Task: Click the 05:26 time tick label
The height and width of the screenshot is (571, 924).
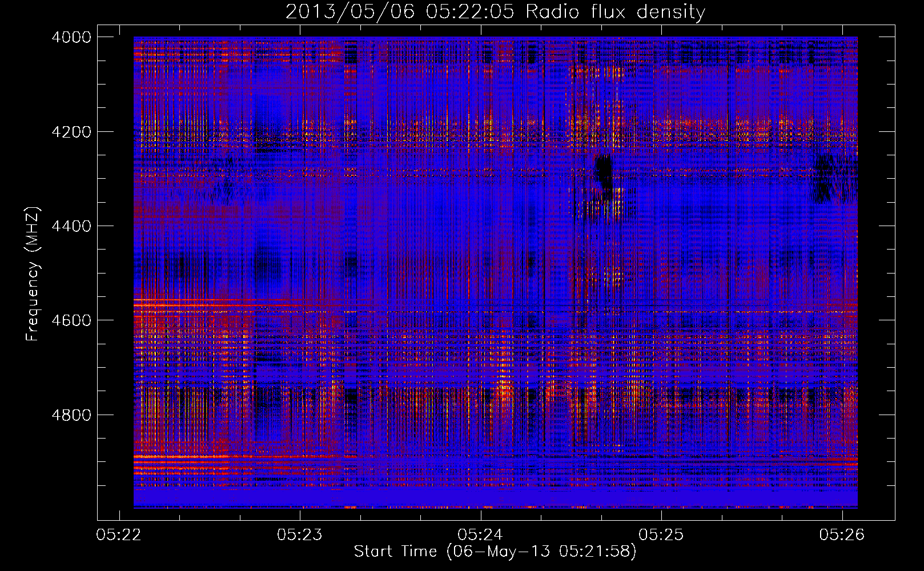Action: click(x=842, y=534)
